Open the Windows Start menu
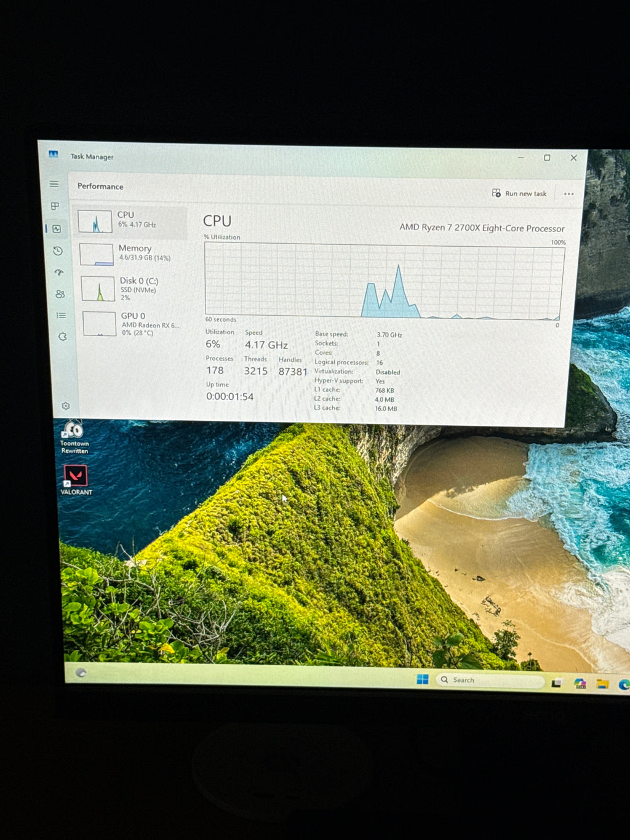 click(x=423, y=679)
